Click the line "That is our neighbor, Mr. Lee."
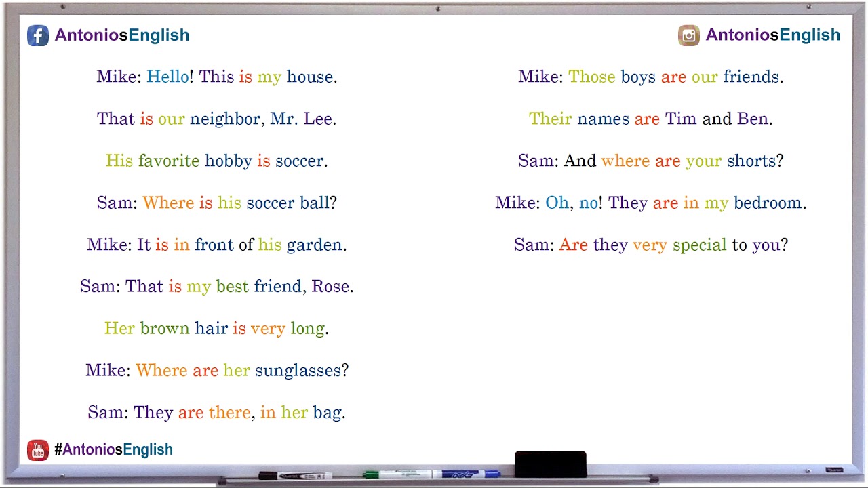Screen dimensions: 868x488 click(x=217, y=119)
